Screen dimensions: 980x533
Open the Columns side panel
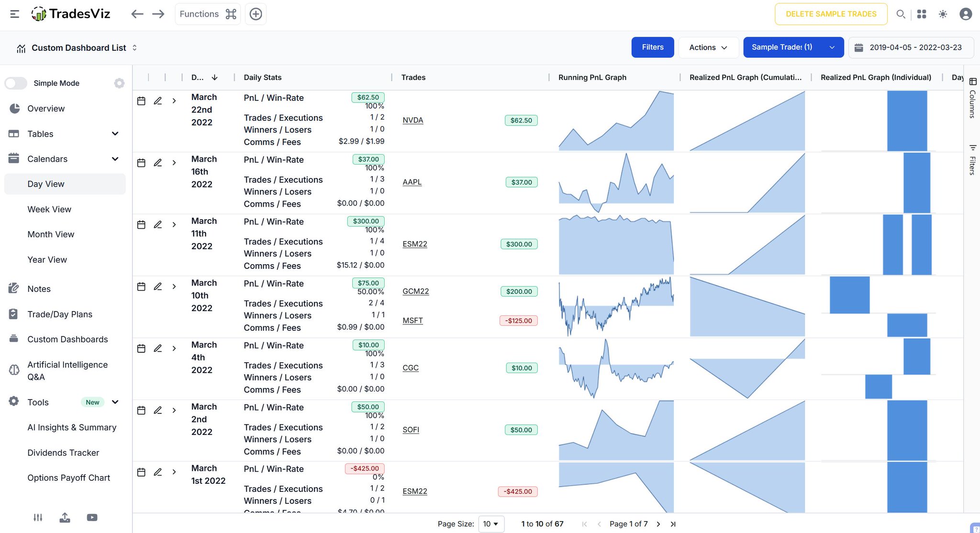coord(972,98)
